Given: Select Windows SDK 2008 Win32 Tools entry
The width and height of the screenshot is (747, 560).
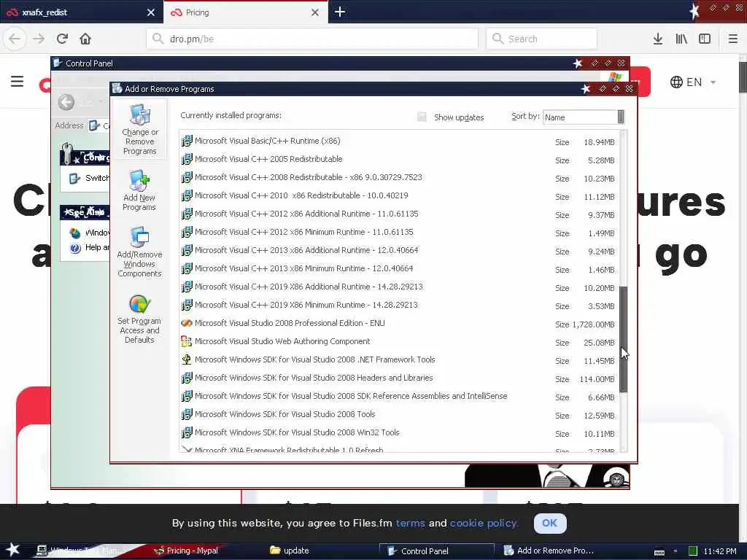Looking at the screenshot, I should pos(398,433).
